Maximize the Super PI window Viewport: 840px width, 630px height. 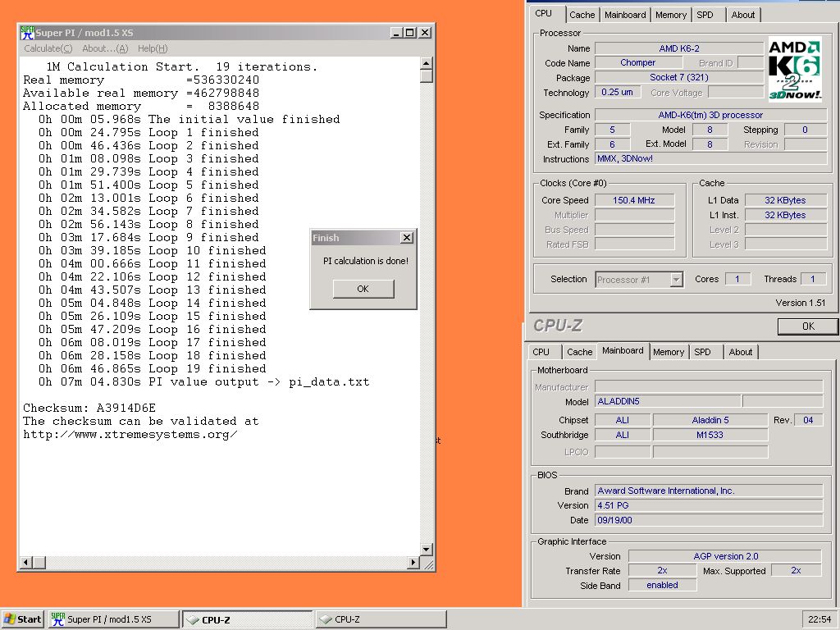pyautogui.click(x=410, y=33)
